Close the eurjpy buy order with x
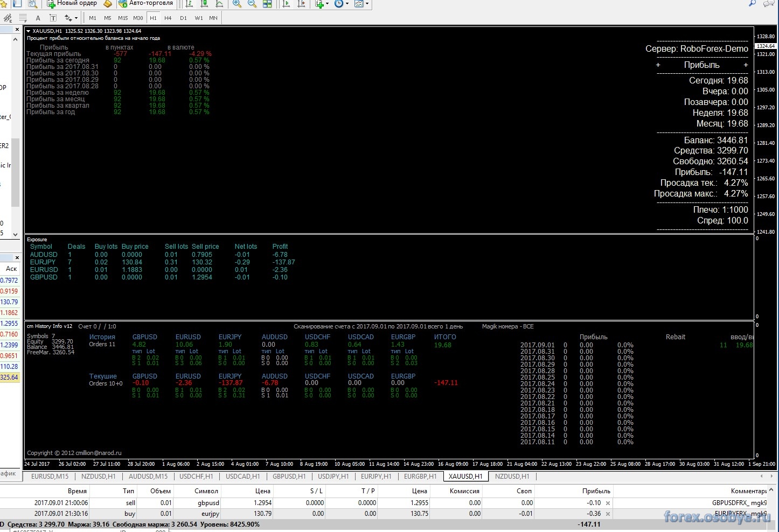The height and width of the screenshot is (532, 779). [608, 514]
